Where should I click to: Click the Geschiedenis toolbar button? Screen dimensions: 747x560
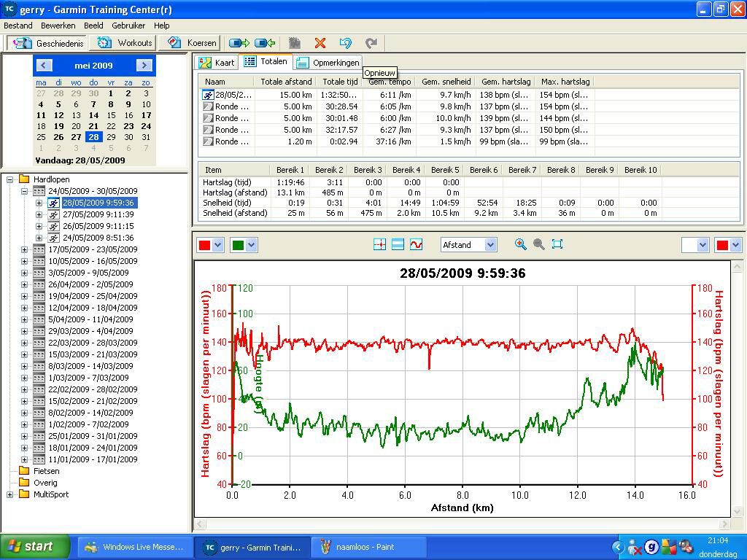(47, 43)
